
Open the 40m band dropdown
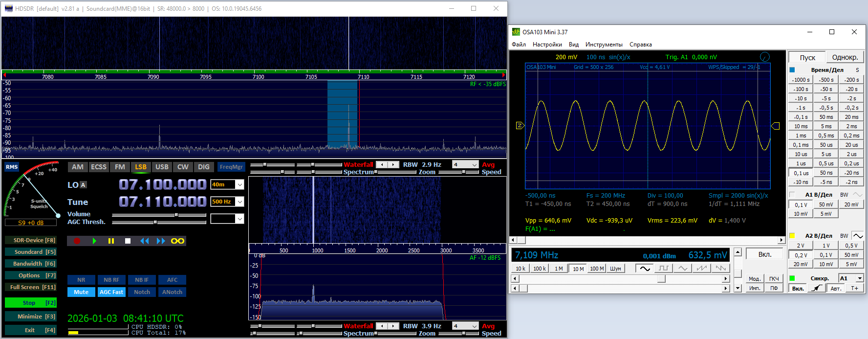click(239, 184)
